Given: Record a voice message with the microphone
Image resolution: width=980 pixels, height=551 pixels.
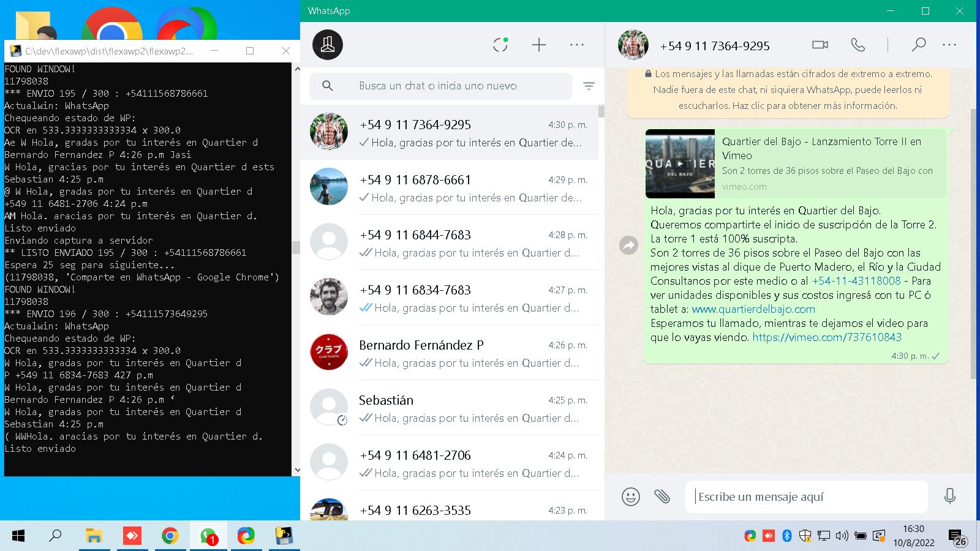Looking at the screenshot, I should (x=950, y=496).
